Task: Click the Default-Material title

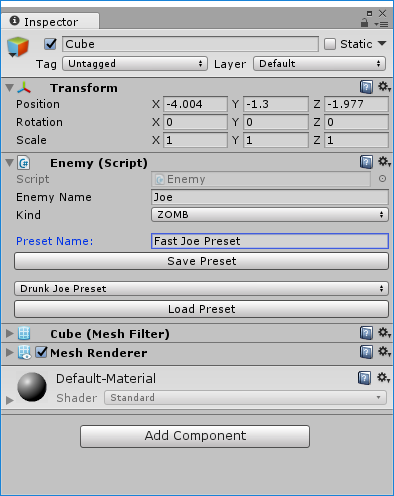Action: click(x=106, y=379)
